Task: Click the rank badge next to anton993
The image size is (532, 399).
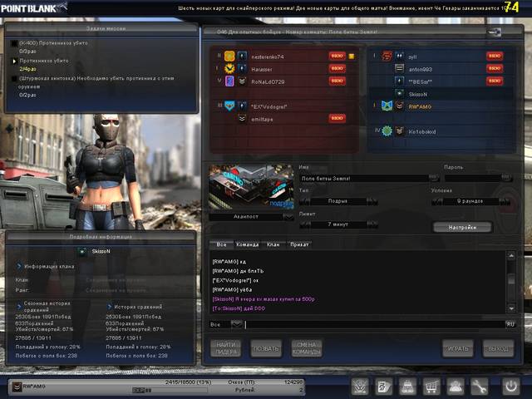Action: [399, 68]
